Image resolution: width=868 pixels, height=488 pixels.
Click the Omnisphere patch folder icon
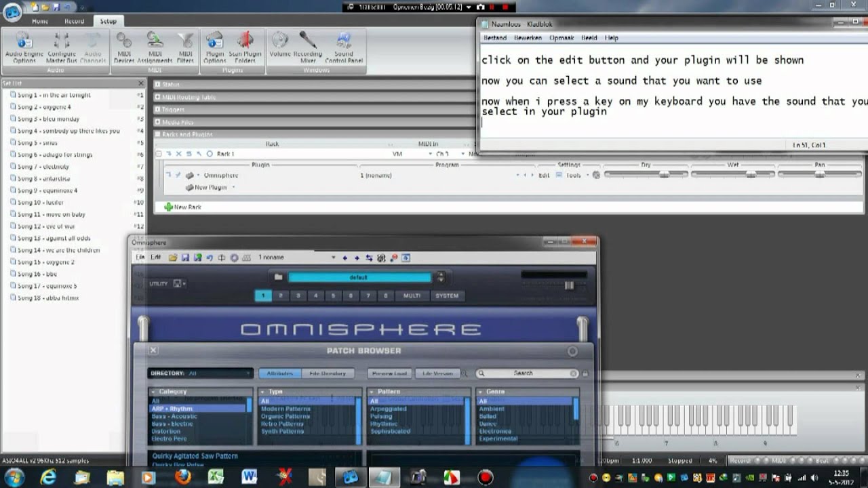coord(278,277)
